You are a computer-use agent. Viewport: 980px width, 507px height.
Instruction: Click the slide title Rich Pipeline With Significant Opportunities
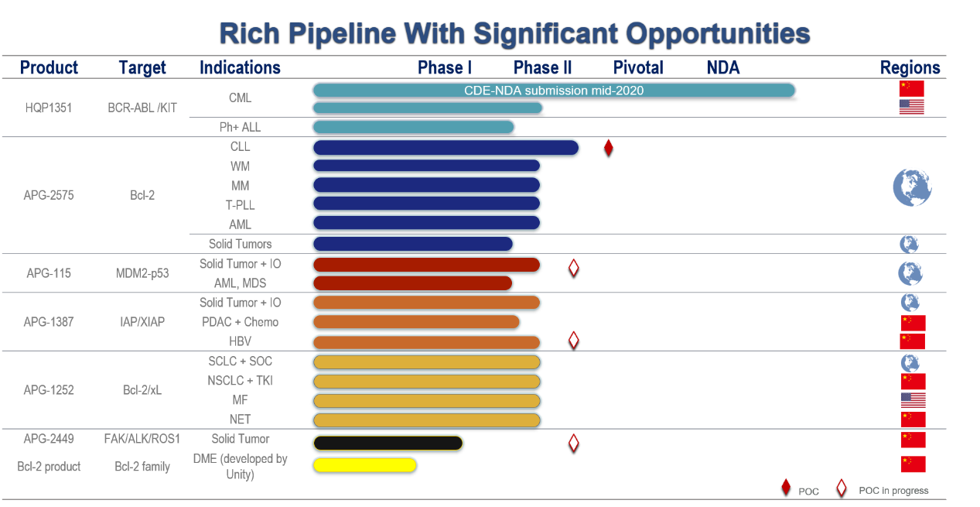coord(514,33)
